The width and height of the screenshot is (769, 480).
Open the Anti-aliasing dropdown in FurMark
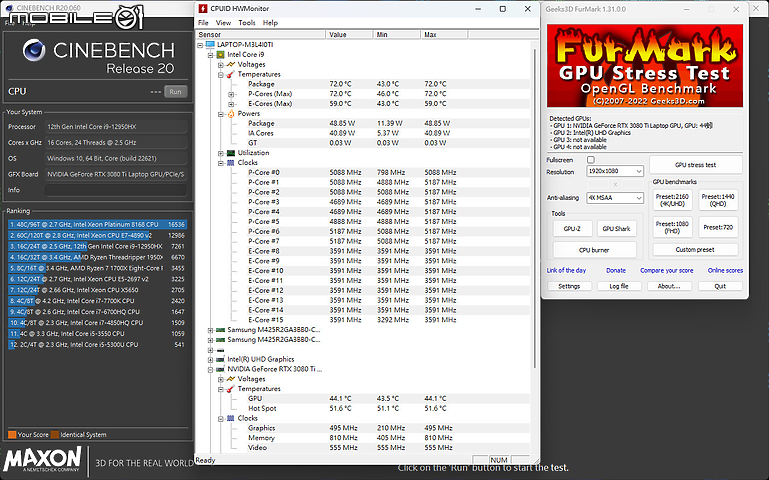pyautogui.click(x=615, y=198)
